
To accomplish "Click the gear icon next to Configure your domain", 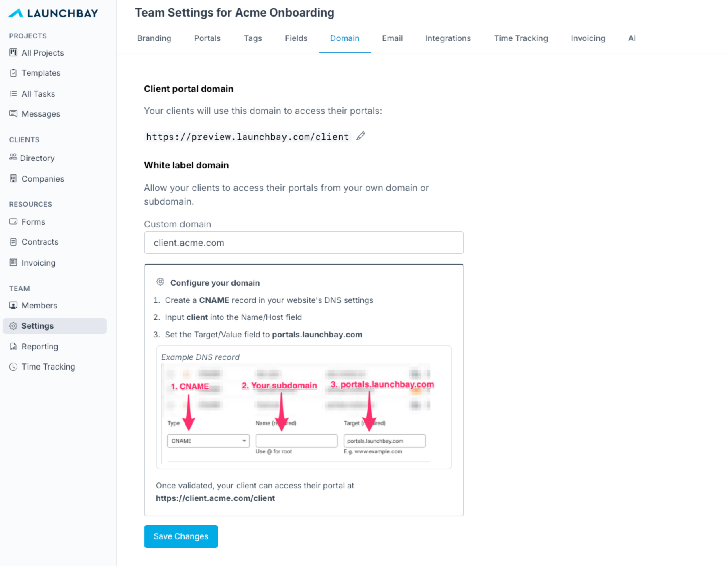I will coord(160,282).
